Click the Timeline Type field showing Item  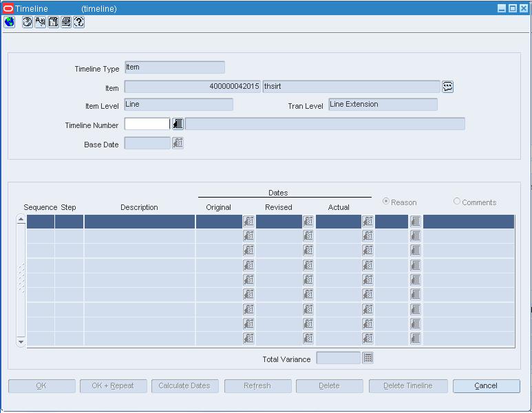click(x=174, y=67)
